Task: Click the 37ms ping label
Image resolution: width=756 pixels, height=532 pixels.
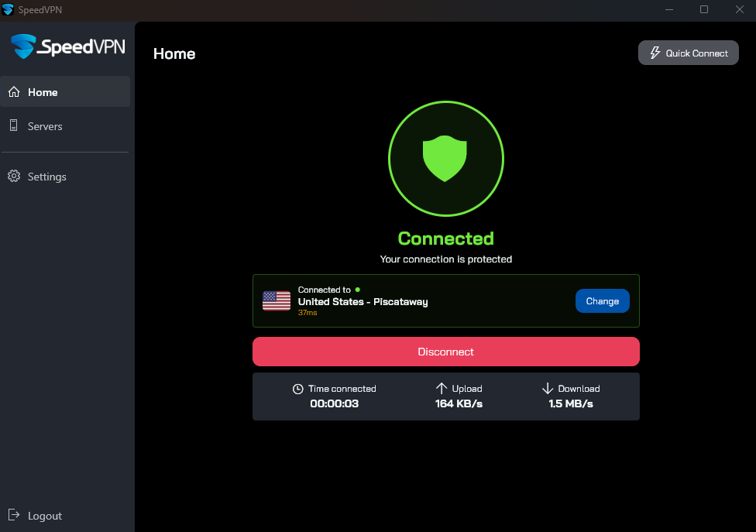Action: click(x=307, y=313)
